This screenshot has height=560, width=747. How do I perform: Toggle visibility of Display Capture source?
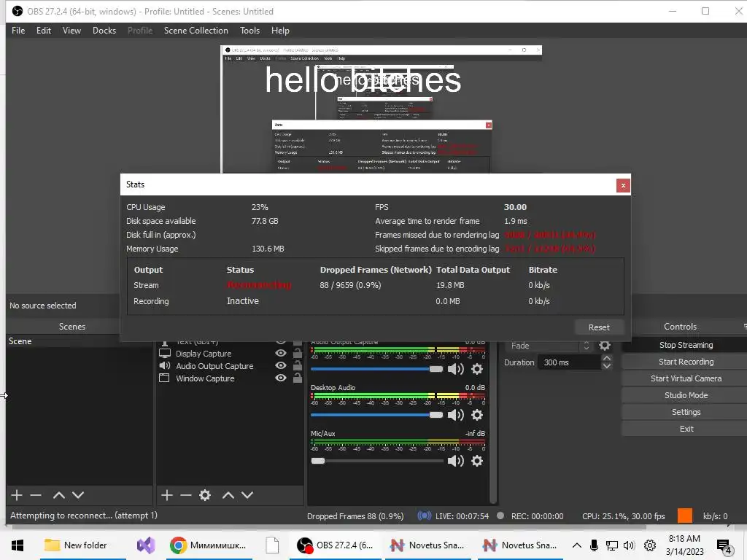[281, 353]
